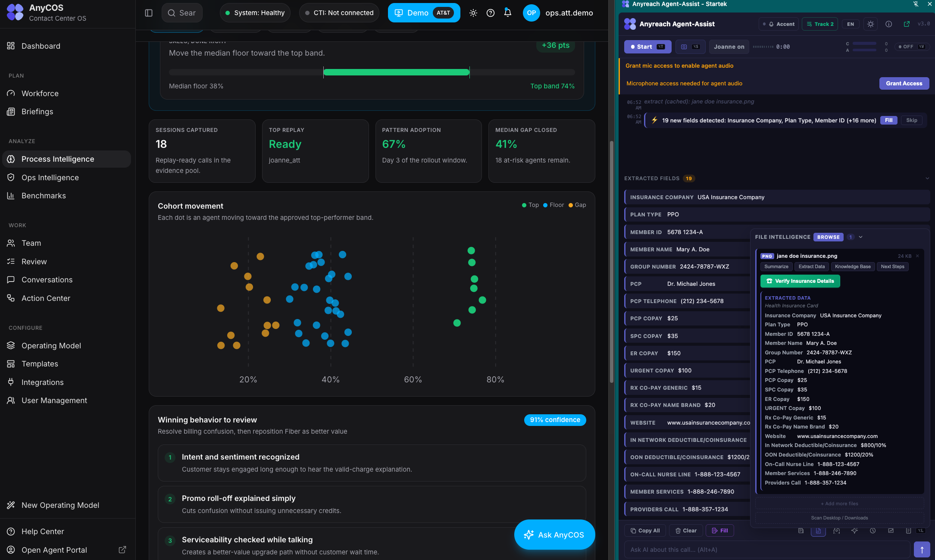Click Add more files drop zone
This screenshot has width=935, height=560.
coord(839,504)
